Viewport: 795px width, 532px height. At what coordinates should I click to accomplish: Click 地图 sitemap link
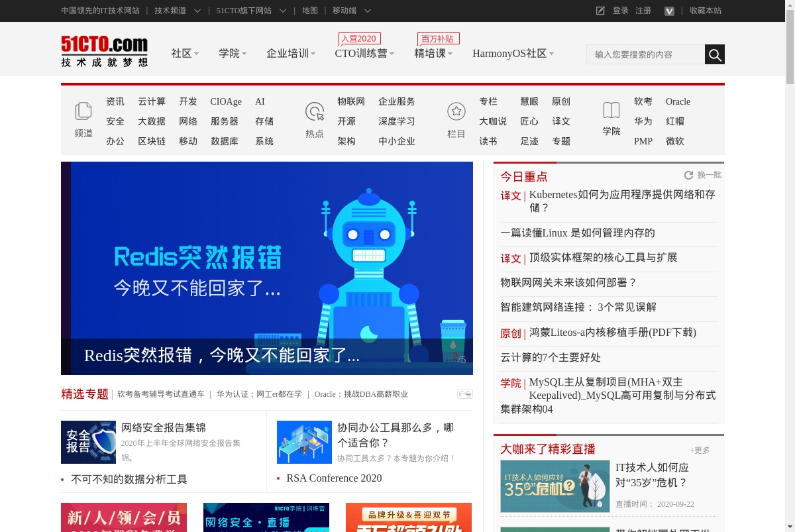[x=310, y=11]
